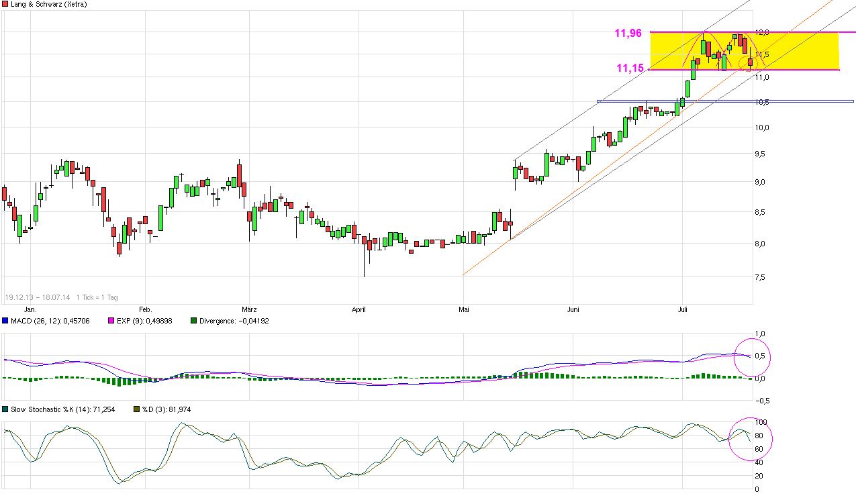
Task: Click the '1 Tick = 1 Tag' text
Action: click(x=99, y=297)
